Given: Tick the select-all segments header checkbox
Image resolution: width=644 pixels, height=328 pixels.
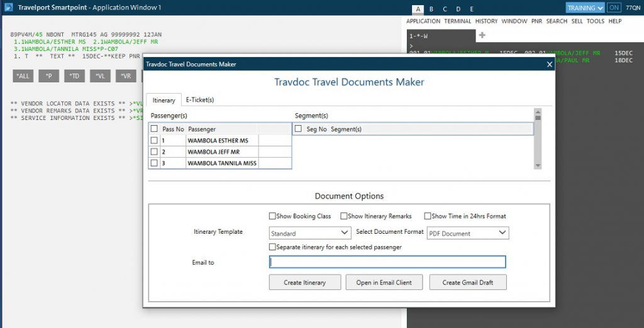Looking at the screenshot, I should [x=298, y=129].
